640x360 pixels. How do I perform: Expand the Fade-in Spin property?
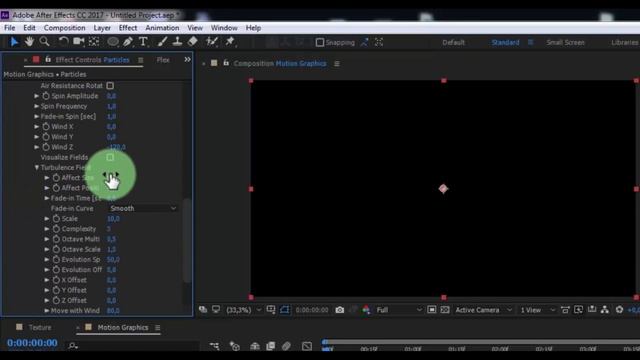coord(37,116)
